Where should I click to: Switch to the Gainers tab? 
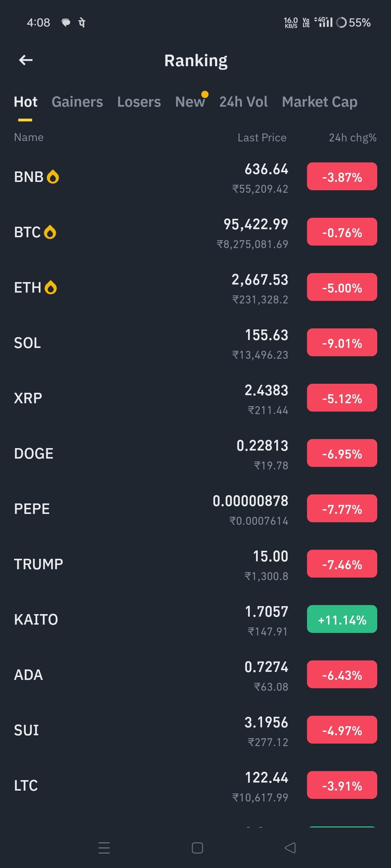(77, 102)
